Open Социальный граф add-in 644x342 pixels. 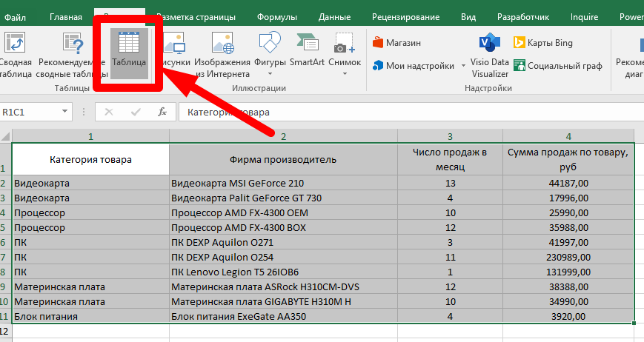pyautogui.click(x=558, y=66)
